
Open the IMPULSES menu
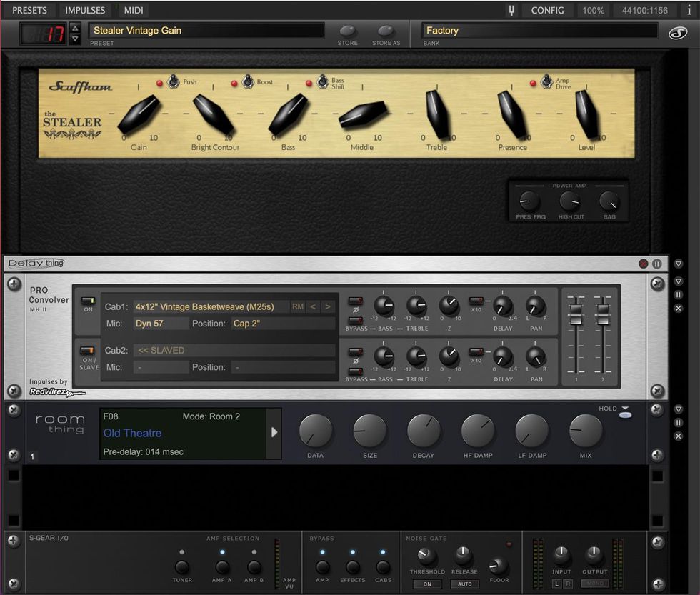point(84,10)
